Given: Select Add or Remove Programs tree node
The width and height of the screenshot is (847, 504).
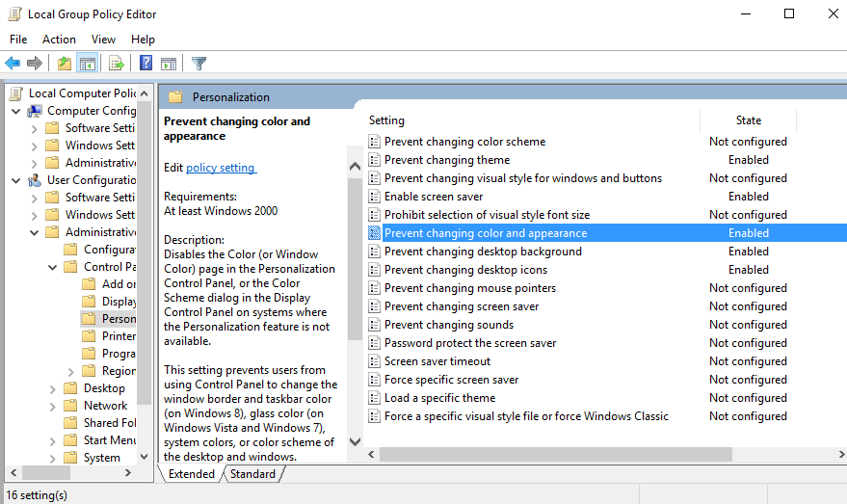Looking at the screenshot, I should [119, 283].
